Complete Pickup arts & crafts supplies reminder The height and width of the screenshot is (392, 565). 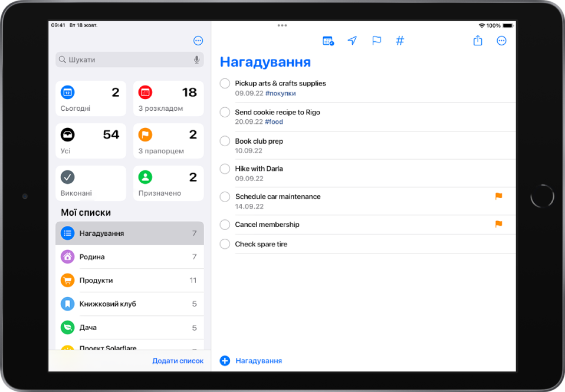click(x=225, y=83)
